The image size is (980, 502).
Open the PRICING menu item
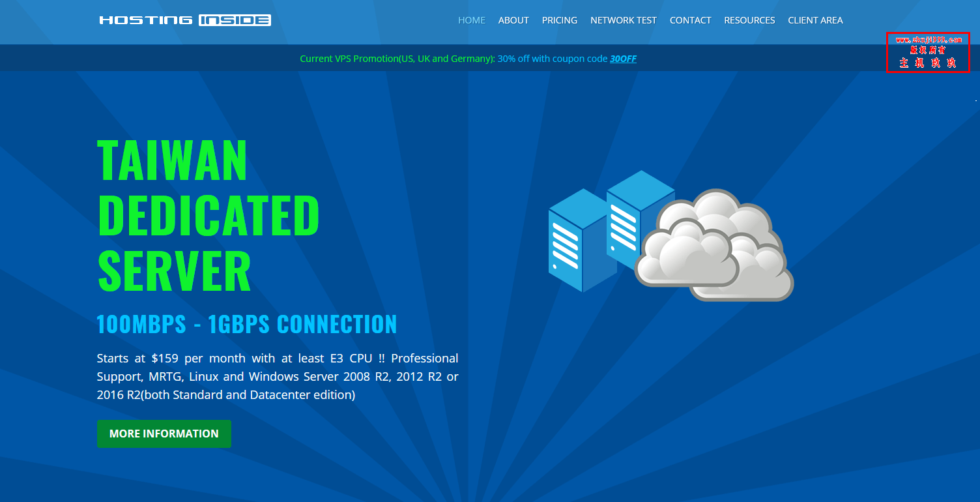coord(560,20)
